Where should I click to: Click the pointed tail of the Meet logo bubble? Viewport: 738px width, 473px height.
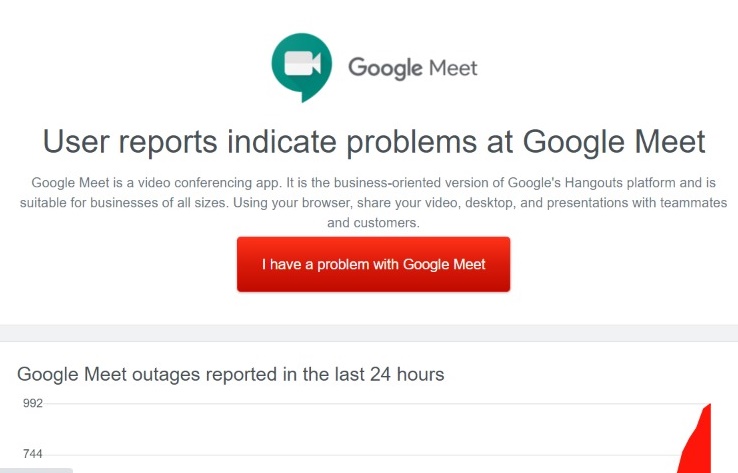click(307, 96)
